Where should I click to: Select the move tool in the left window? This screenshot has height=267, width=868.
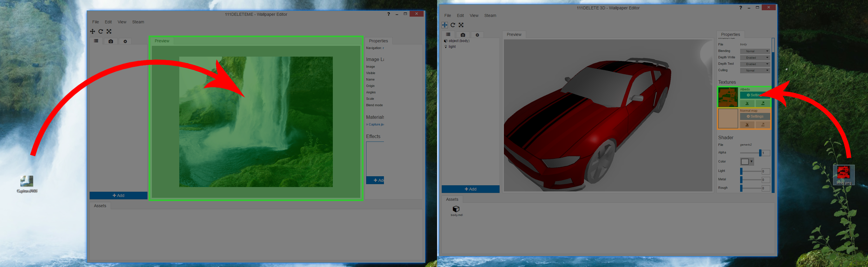point(92,31)
